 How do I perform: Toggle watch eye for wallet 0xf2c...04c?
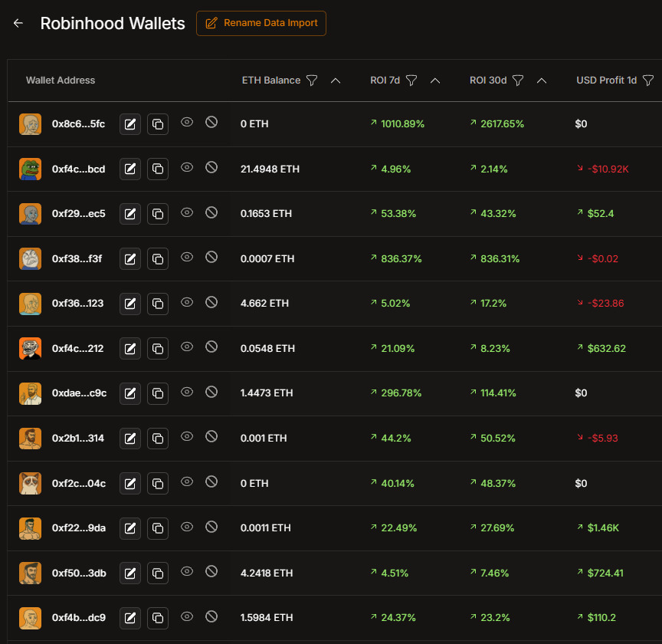(187, 481)
